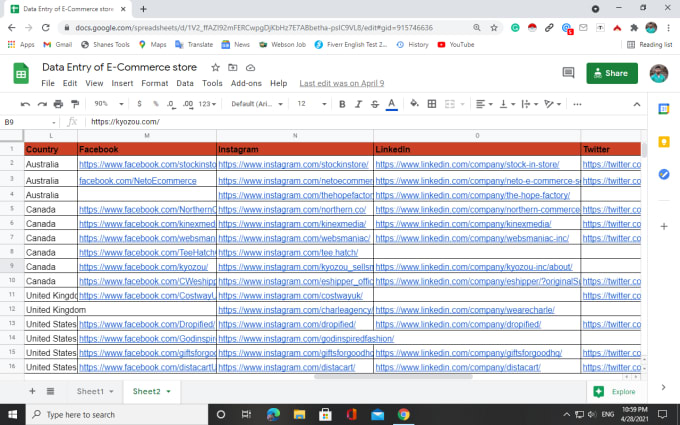
Task: Click the Name box showing B9
Action: click(x=29, y=122)
